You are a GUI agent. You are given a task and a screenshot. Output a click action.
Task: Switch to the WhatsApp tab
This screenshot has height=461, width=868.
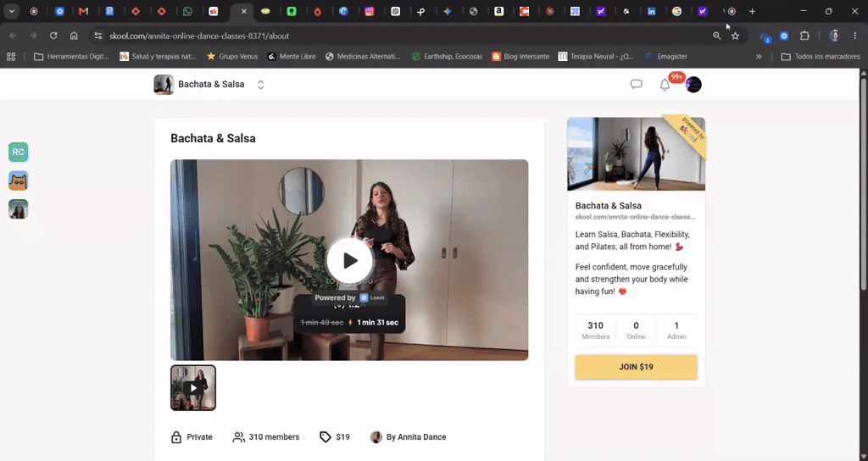tap(187, 11)
